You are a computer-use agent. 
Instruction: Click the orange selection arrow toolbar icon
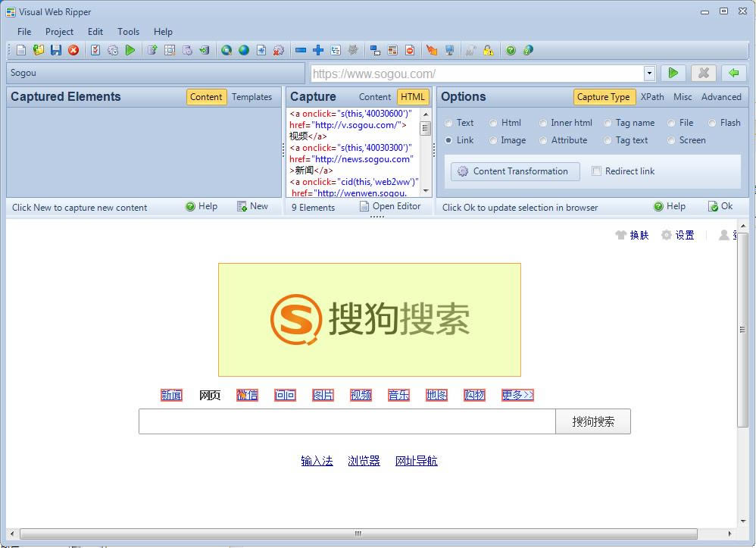432,50
